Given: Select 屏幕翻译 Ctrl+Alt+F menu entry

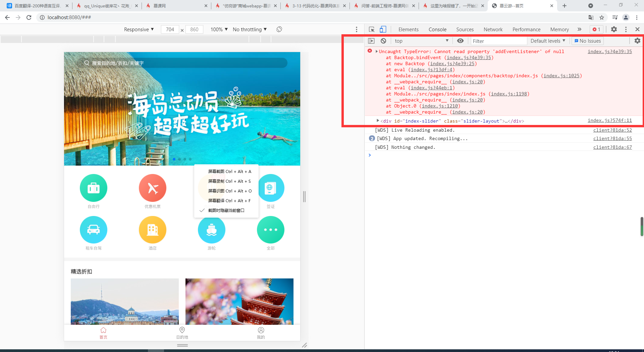Looking at the screenshot, I should click(x=226, y=201).
